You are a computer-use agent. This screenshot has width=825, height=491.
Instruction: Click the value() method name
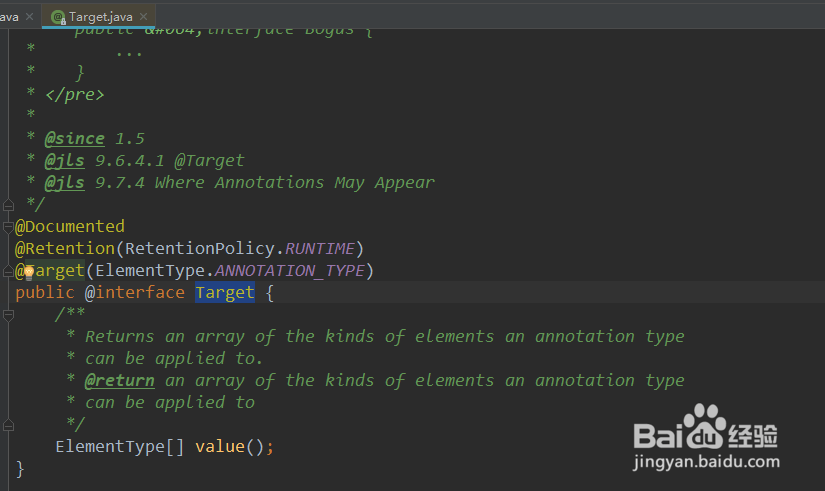(220, 447)
